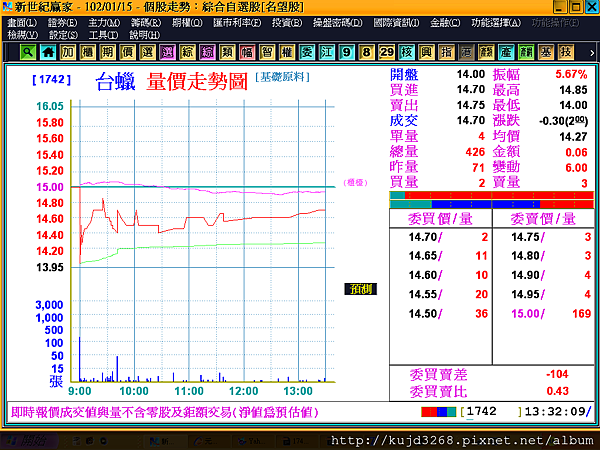Click the 額 toolbar icon
The width and height of the screenshot is (600, 450).
pos(486,52)
